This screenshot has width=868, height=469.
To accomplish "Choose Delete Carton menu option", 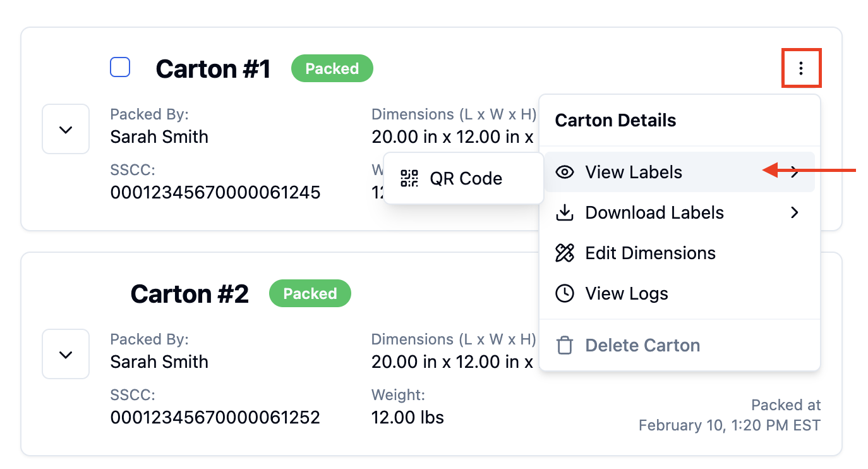I will (680, 345).
